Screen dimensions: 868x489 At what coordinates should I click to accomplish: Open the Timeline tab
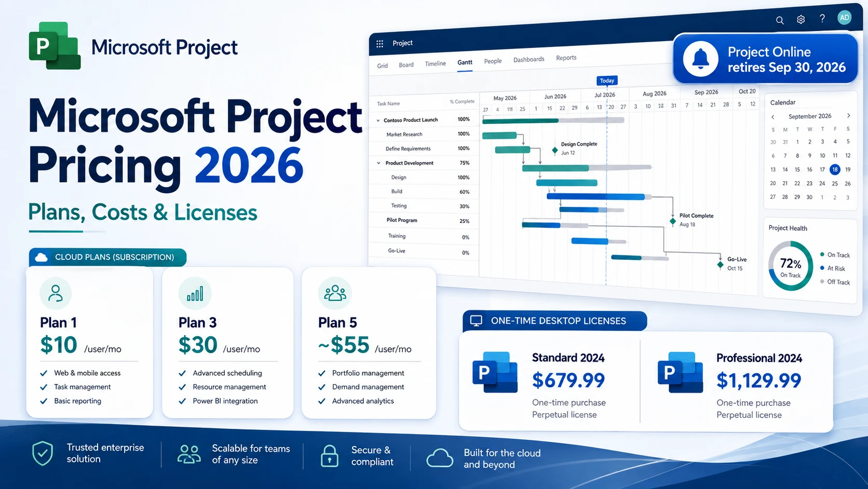(435, 64)
